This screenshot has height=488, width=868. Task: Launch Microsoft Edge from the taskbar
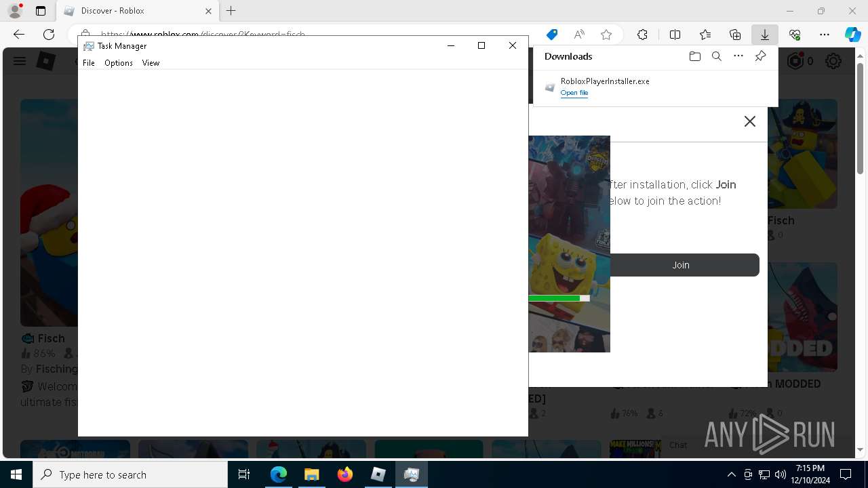[279, 474]
